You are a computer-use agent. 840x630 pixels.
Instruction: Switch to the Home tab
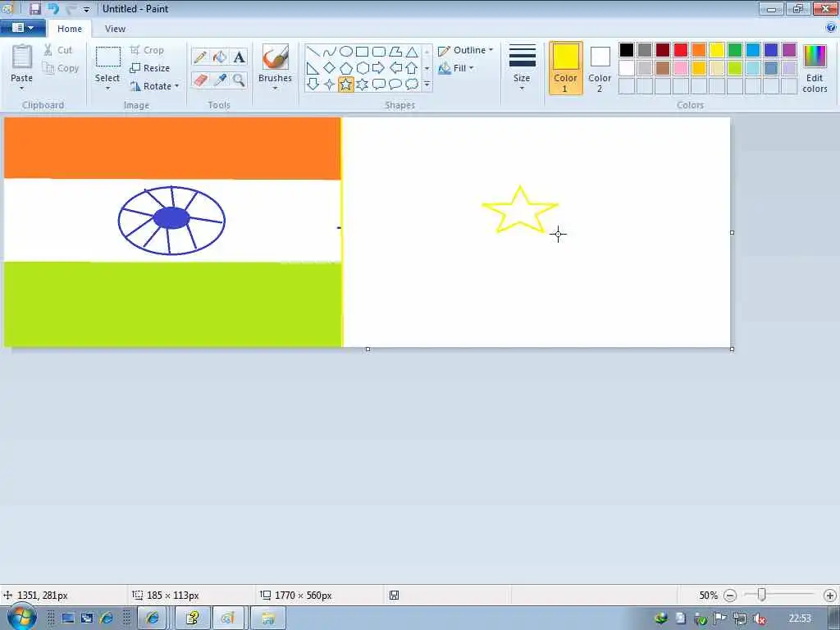click(x=70, y=29)
